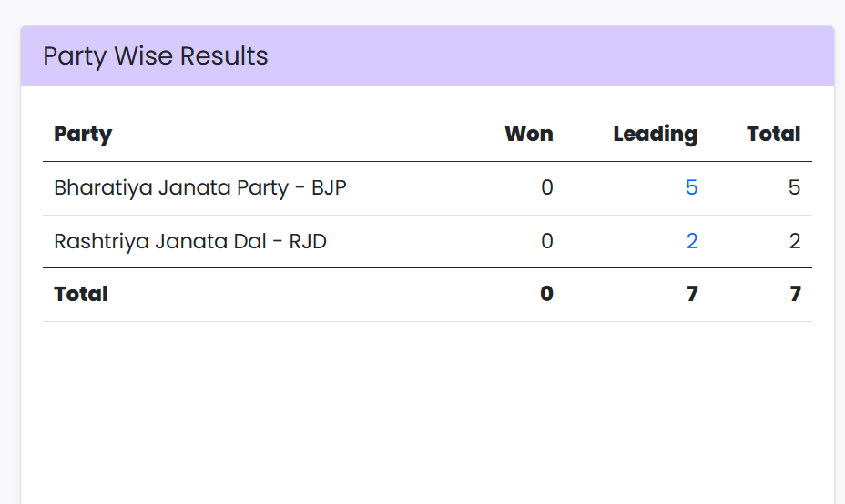Click blank white area below the results table
This screenshot has width=845, height=504.
[x=426, y=409]
